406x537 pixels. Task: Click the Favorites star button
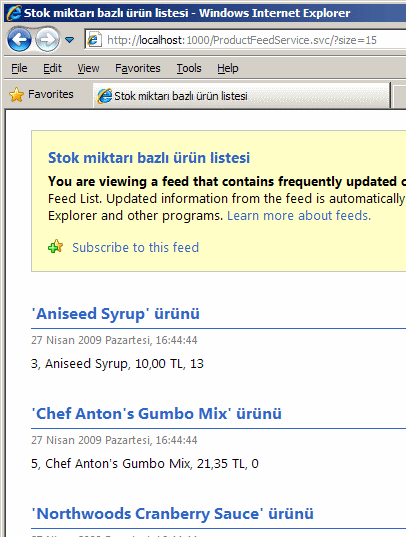click(x=41, y=94)
